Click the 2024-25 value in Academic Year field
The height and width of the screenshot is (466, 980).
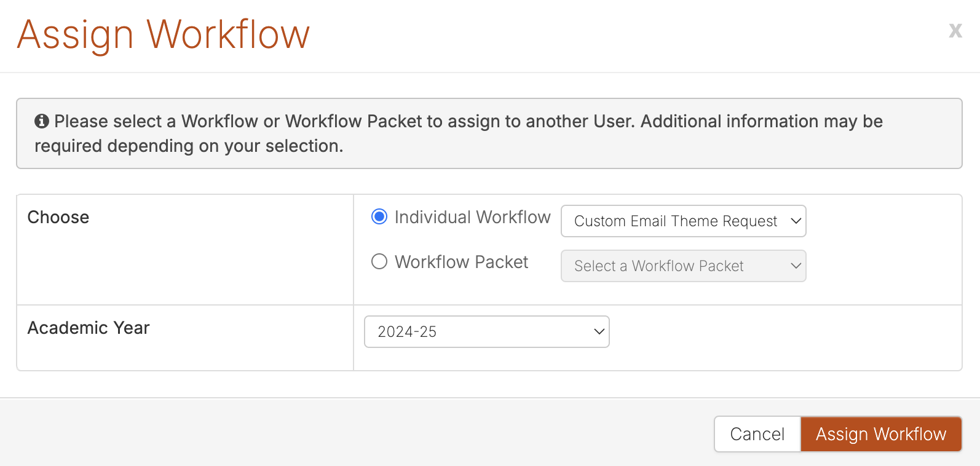point(407,332)
